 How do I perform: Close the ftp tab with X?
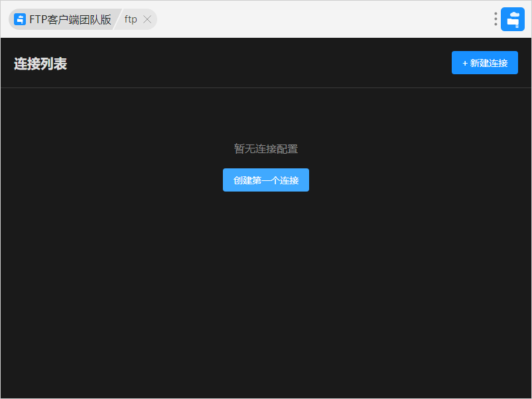(147, 19)
